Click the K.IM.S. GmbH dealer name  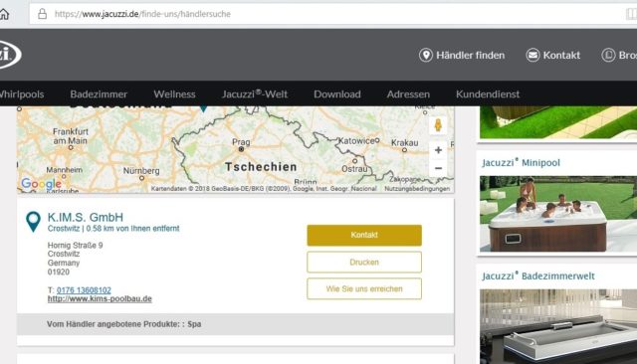click(x=86, y=217)
